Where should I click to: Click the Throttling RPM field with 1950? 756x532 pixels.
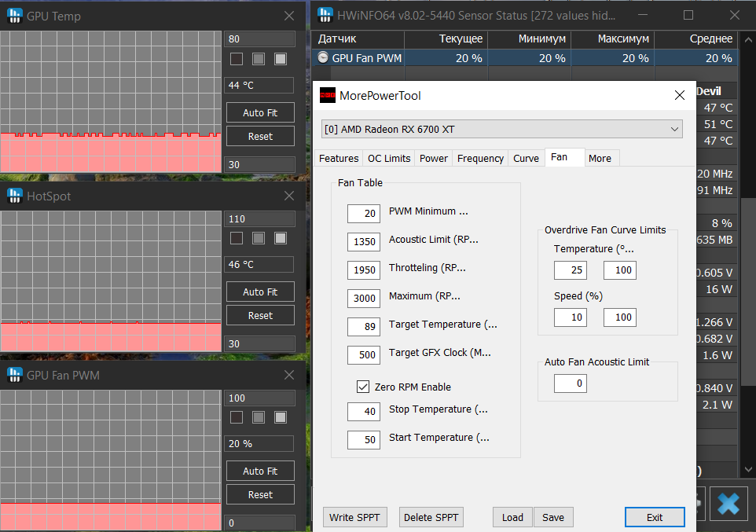click(x=364, y=270)
